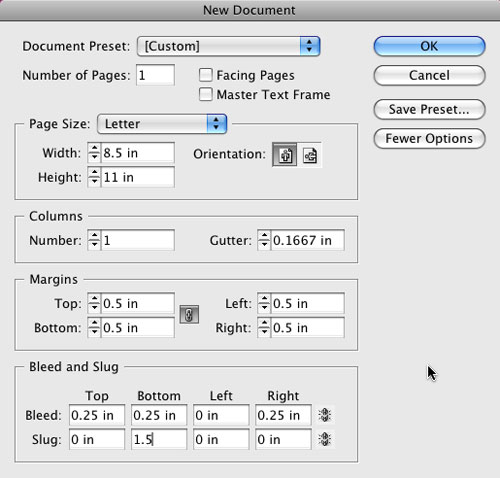Toggle the margins link chain icon

pyautogui.click(x=189, y=314)
